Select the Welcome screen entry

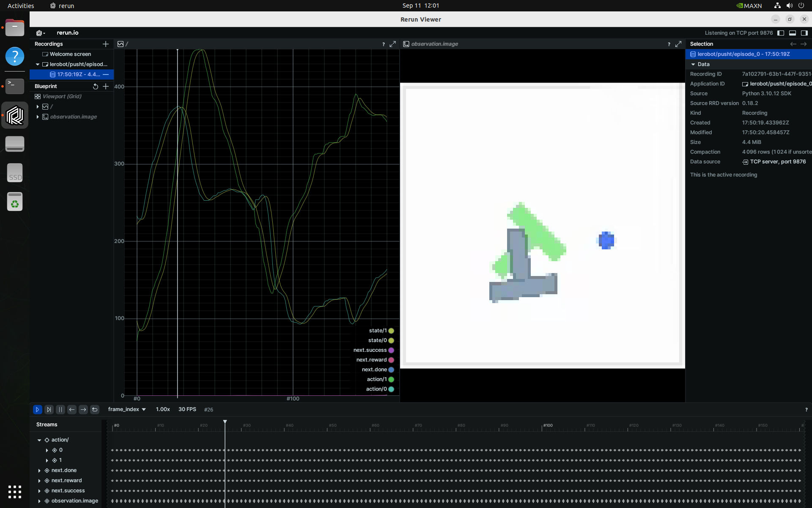(x=70, y=54)
